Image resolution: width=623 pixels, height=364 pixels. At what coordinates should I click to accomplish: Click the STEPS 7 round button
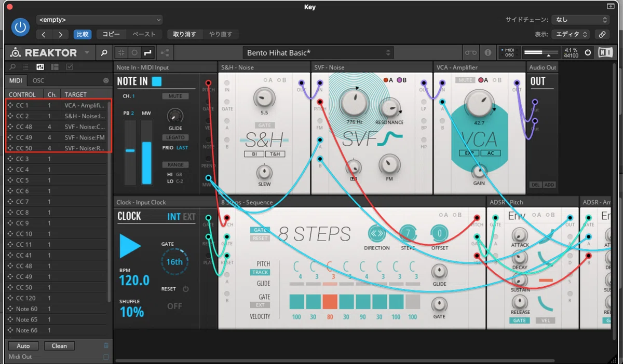(x=409, y=233)
